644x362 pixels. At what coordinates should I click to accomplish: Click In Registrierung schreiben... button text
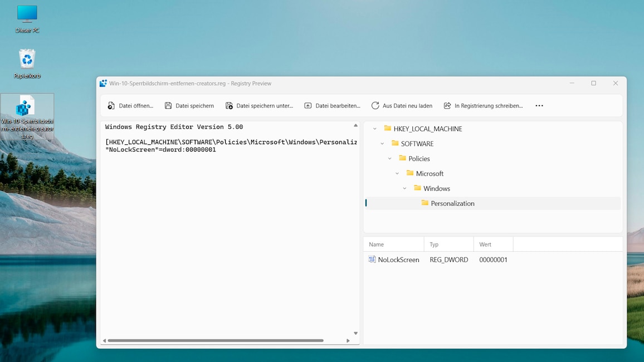click(489, 106)
